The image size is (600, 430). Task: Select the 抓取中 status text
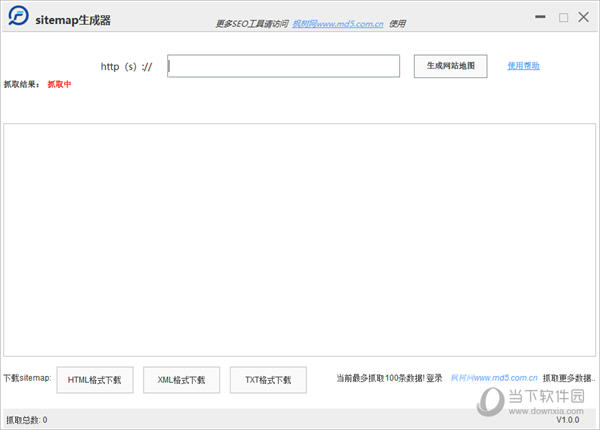click(x=59, y=84)
